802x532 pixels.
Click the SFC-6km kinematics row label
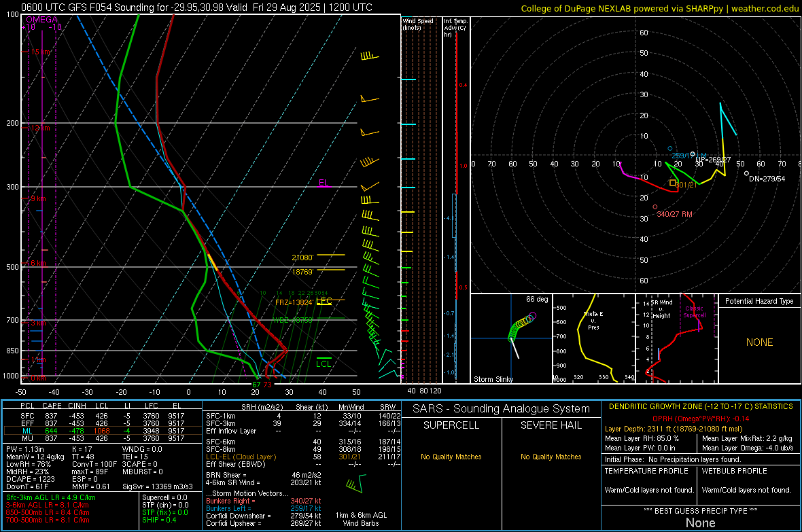pyautogui.click(x=221, y=442)
